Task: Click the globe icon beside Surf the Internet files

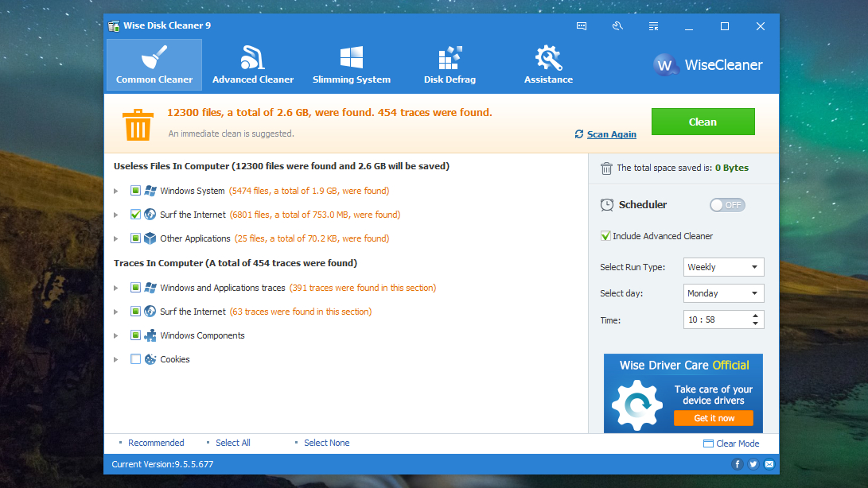Action: (x=150, y=214)
